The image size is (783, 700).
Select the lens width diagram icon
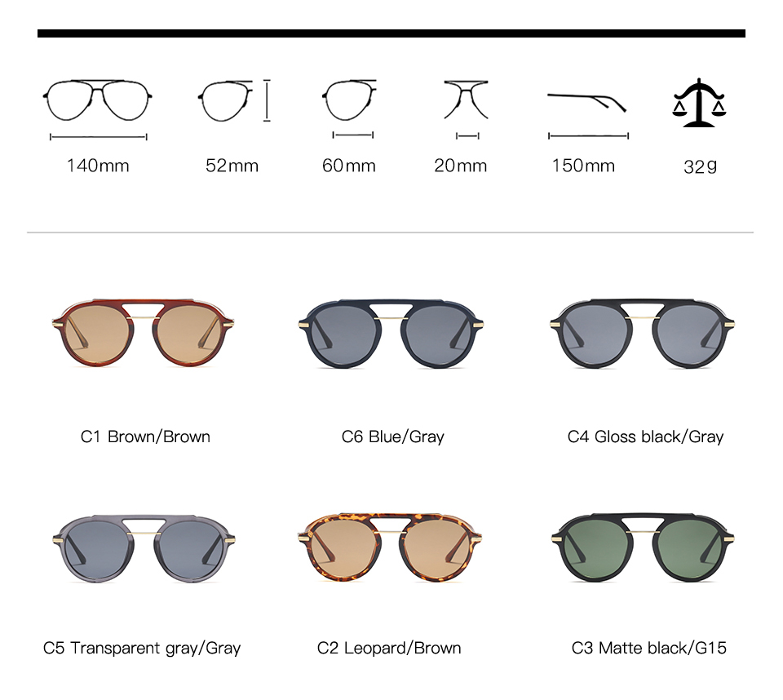point(349,109)
